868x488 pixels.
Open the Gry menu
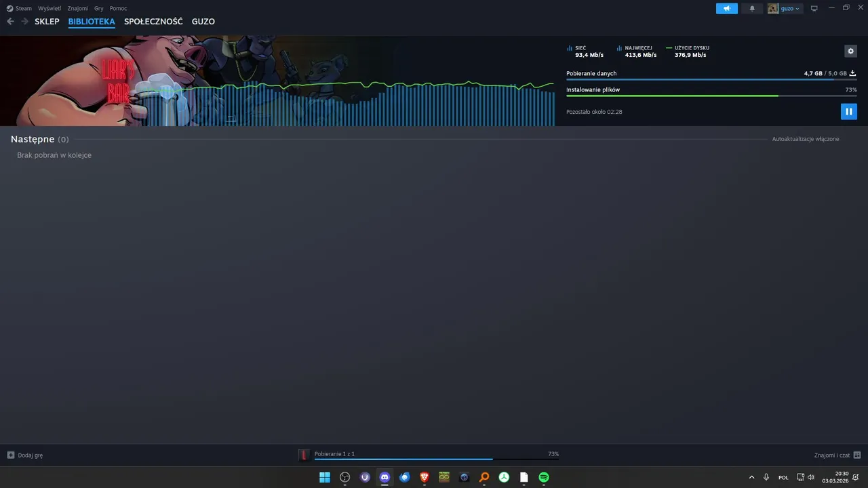(99, 8)
